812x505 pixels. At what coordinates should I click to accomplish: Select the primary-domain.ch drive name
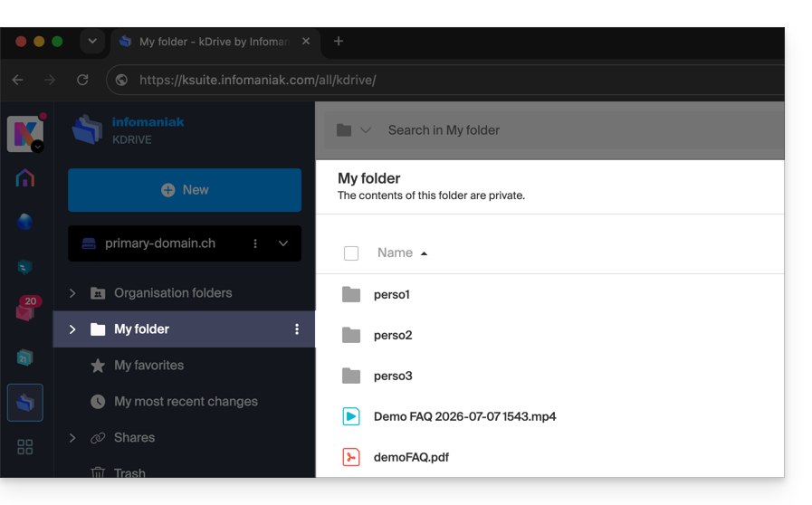(x=160, y=243)
